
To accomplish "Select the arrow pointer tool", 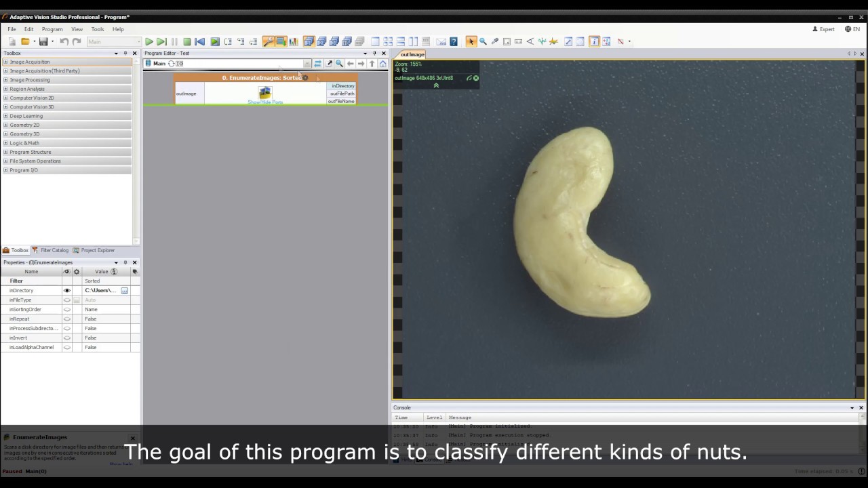I will click(x=471, y=41).
